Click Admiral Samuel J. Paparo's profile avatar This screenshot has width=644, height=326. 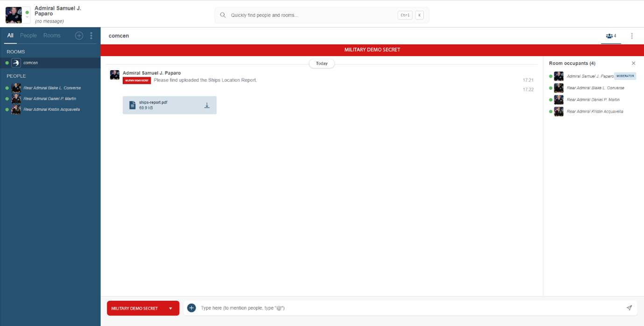[13, 15]
